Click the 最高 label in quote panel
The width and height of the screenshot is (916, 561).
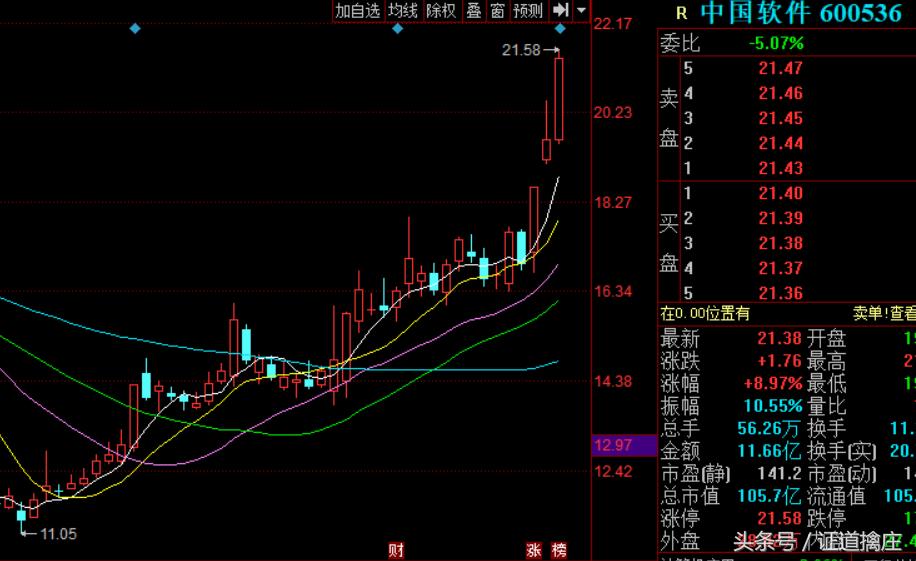pyautogui.click(x=827, y=361)
